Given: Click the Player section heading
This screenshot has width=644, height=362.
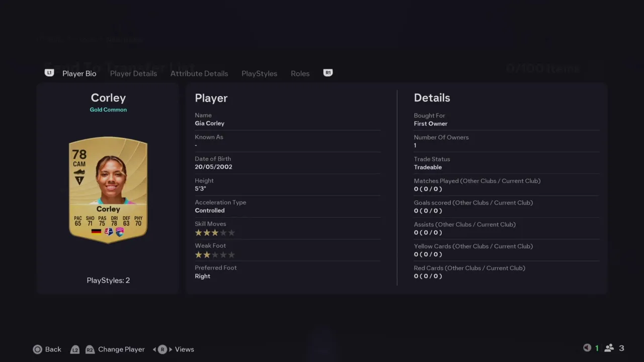Looking at the screenshot, I should [211, 99].
